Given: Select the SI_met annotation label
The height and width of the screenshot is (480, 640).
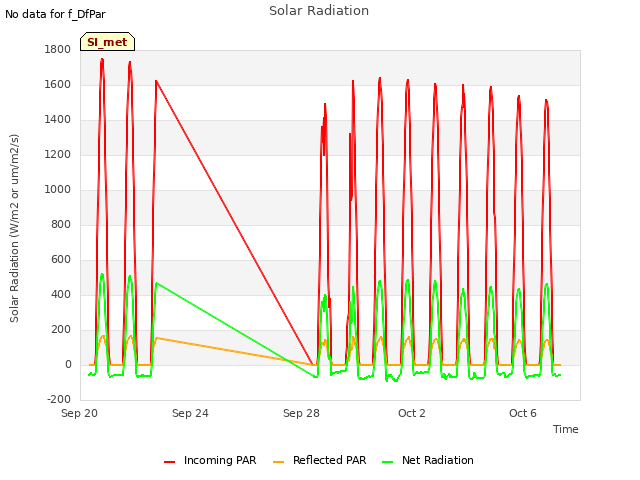Looking at the screenshot, I should [107, 42].
